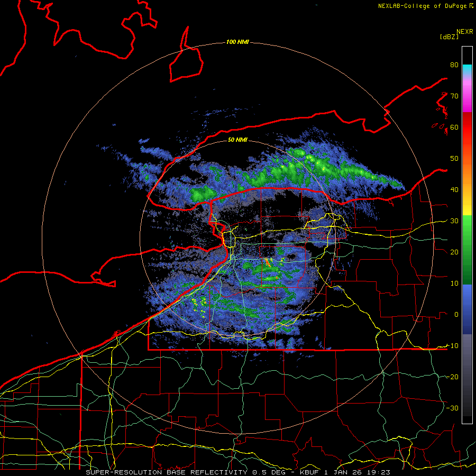Click the Super-Resolution Base Reflectivity caption text
Screen dimensions: 476x476
[166, 472]
